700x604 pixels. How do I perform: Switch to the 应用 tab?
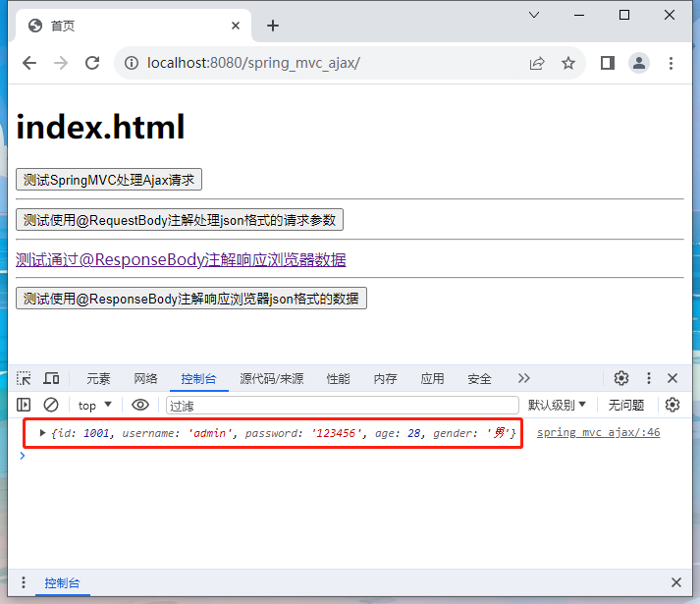coord(432,379)
